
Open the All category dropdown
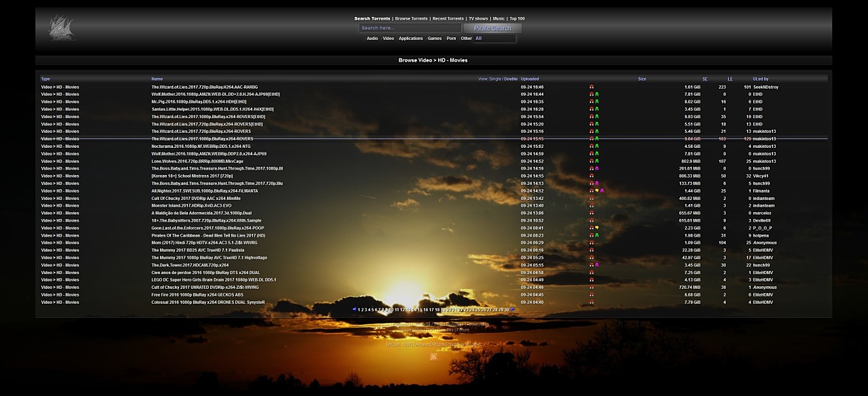494,39
